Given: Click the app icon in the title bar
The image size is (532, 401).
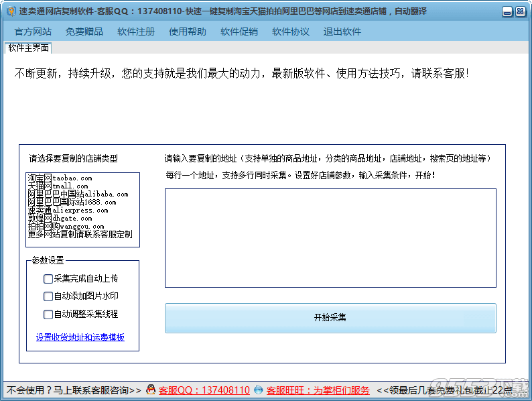Looking at the screenshot, I should coord(11,12).
